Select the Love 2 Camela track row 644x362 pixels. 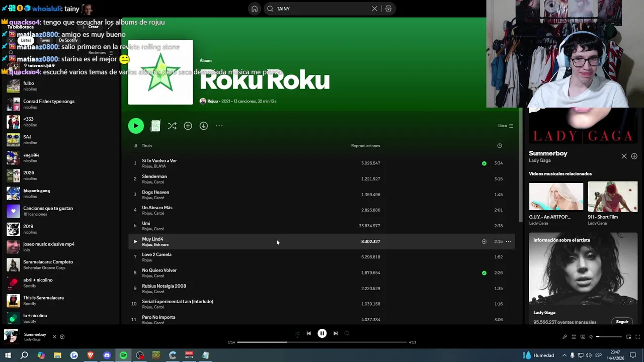(x=322, y=257)
